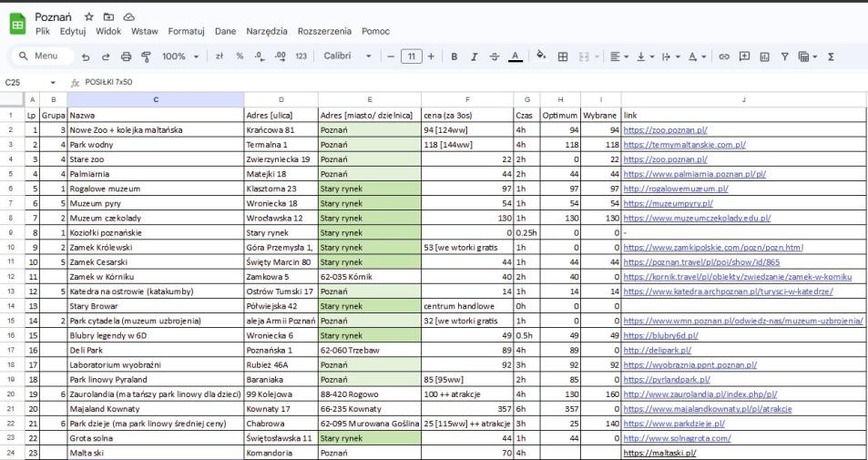The width and height of the screenshot is (868, 460).
Task: Toggle bold formatting
Action: click(x=454, y=56)
